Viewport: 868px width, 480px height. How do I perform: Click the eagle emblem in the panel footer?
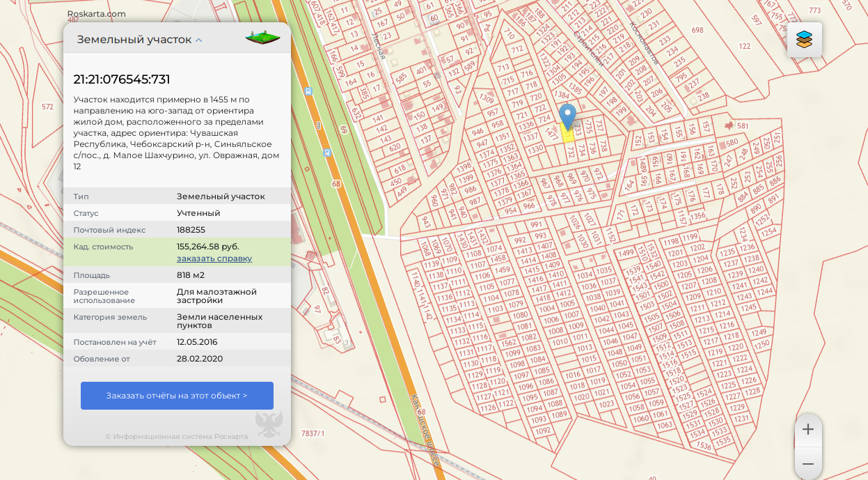269,424
